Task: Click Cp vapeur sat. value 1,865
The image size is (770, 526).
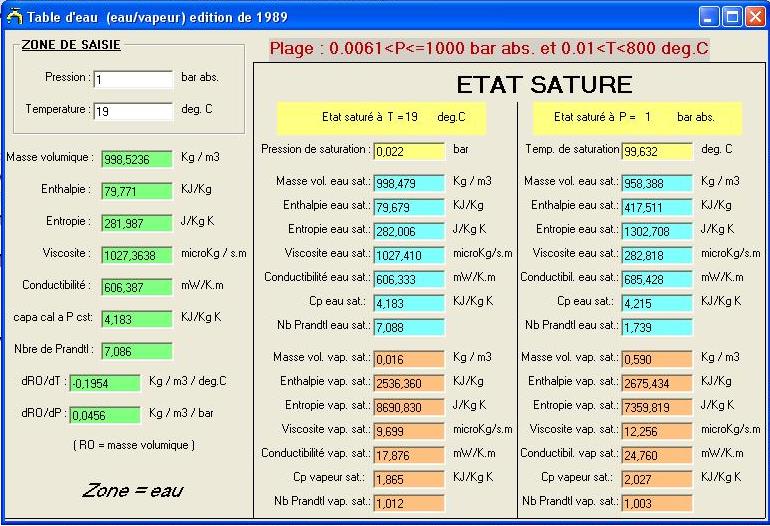Action: (x=409, y=479)
